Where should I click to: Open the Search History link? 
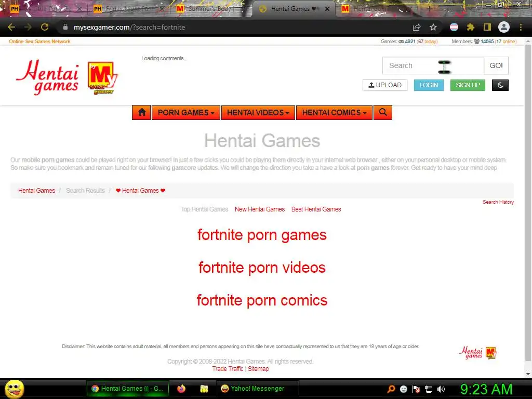point(498,202)
